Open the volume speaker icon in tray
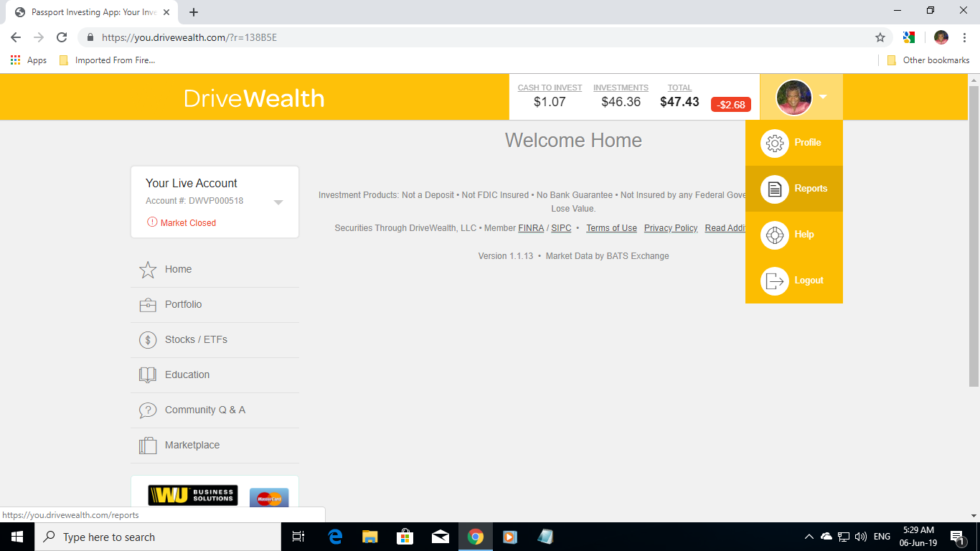Screen dimensions: 980x551 coord(861,537)
